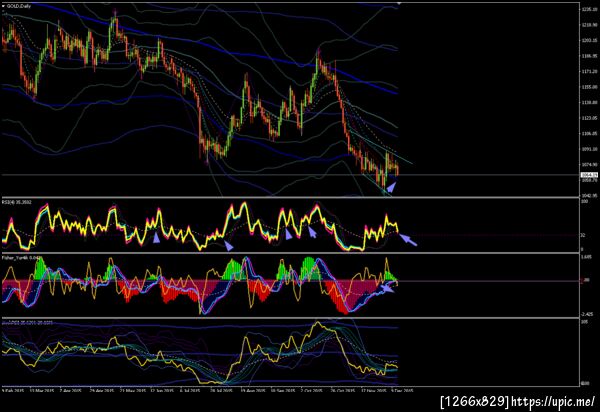The height and width of the screenshot is (412, 600).
Task: Click the 28 Jul 2015 date label
Action: (x=222, y=391)
